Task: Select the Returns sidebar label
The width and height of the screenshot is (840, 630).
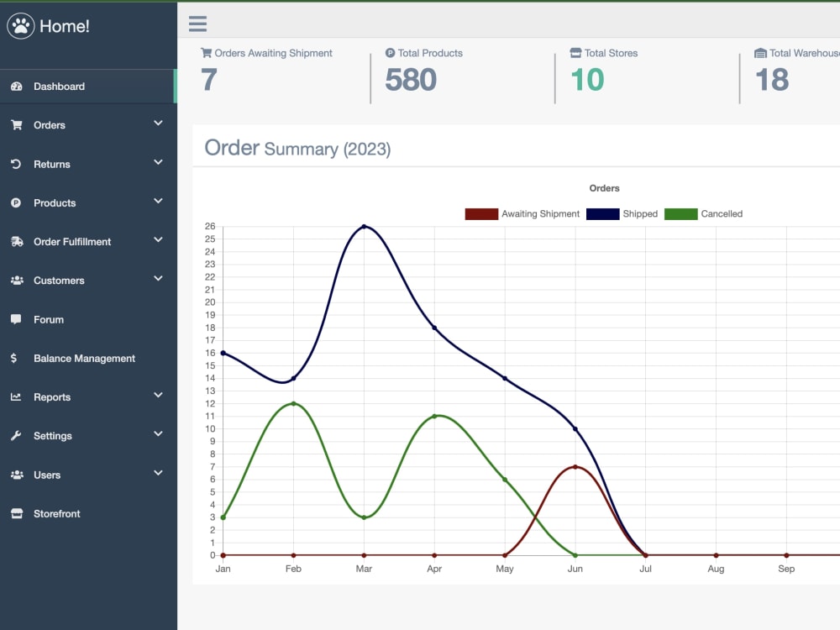Action: click(x=52, y=165)
